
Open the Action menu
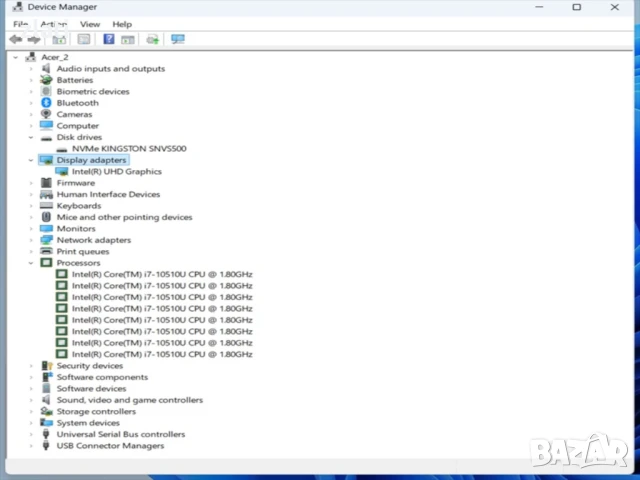point(54,24)
